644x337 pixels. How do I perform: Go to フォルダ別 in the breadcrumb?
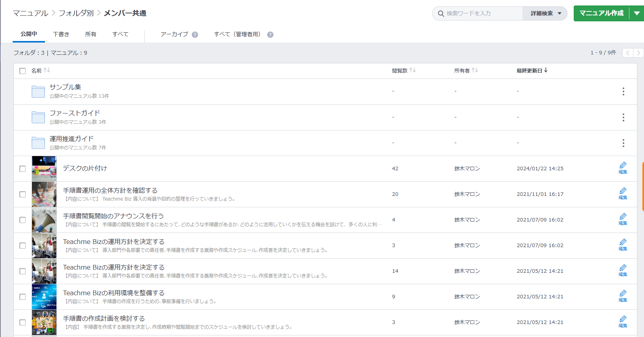tap(76, 13)
